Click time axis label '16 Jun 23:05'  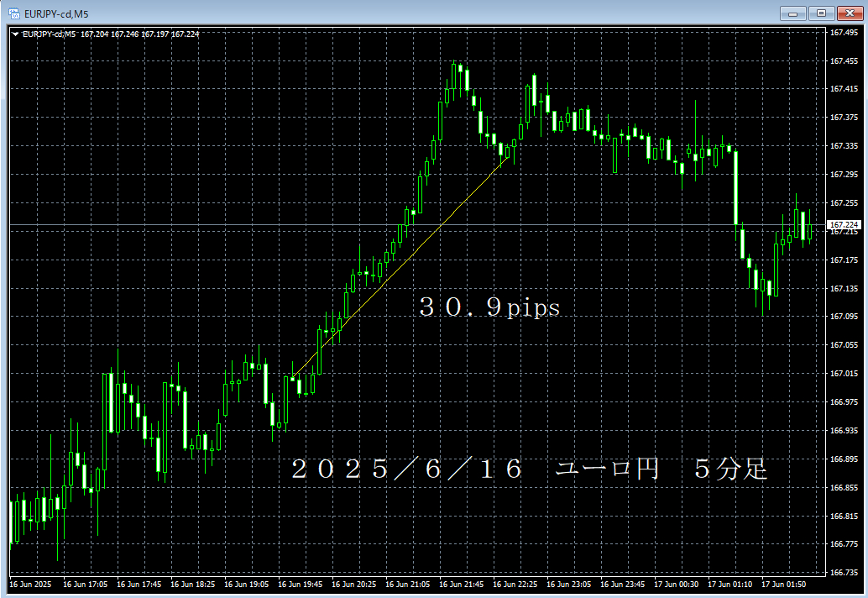point(568,585)
